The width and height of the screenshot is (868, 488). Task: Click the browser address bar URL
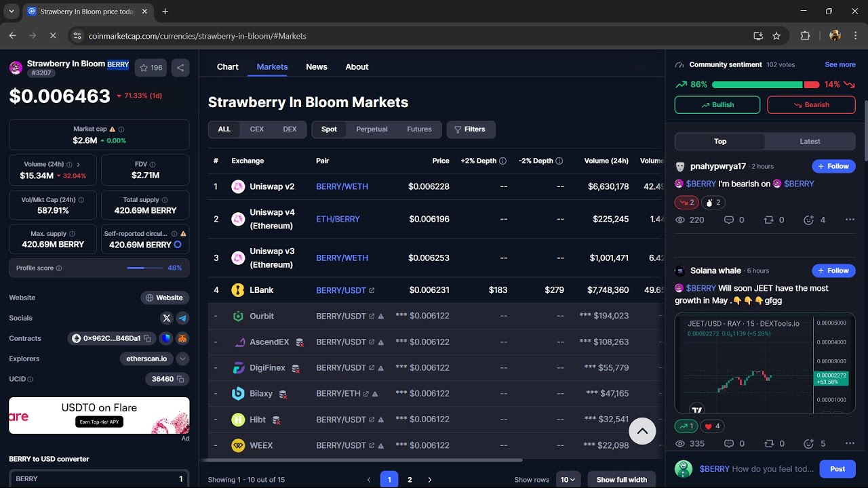tap(197, 36)
